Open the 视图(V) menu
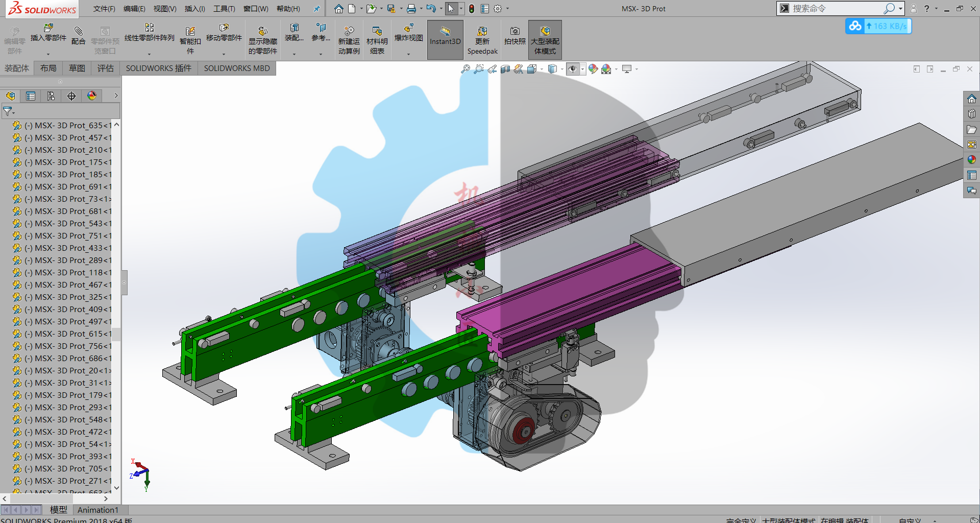The image size is (980, 523). pos(165,9)
